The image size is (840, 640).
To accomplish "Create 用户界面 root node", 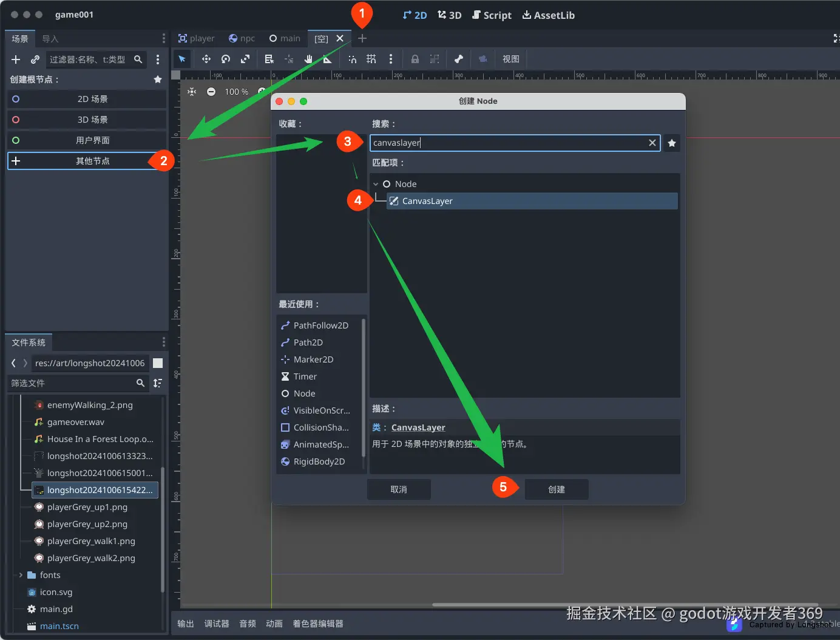I will point(87,140).
